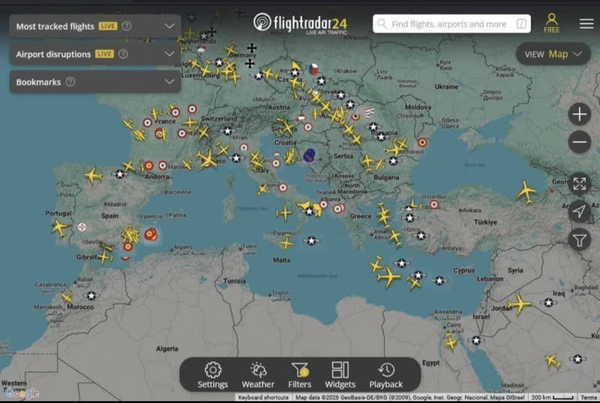Open the Filters panel in bottom toolbar
The height and width of the screenshot is (403, 600).
pyautogui.click(x=299, y=374)
